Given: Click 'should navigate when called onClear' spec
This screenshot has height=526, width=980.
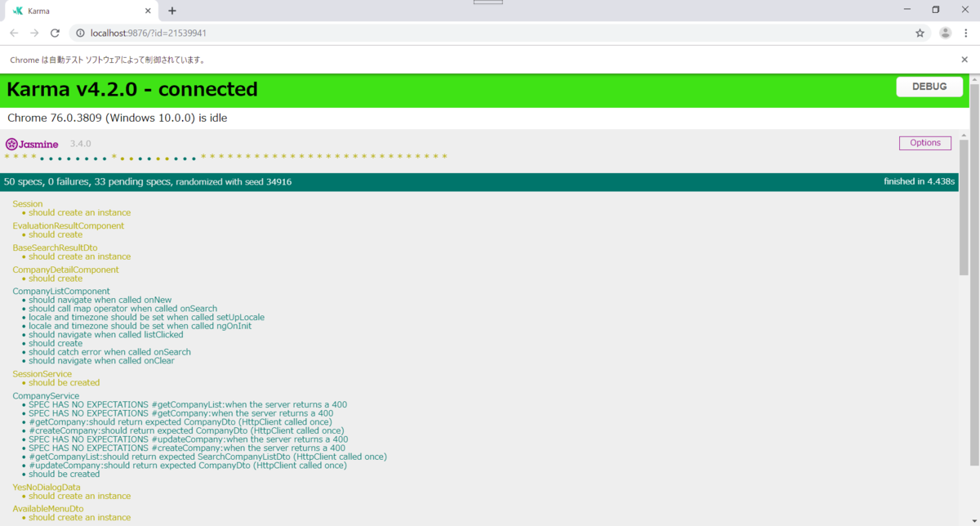Looking at the screenshot, I should coord(102,361).
